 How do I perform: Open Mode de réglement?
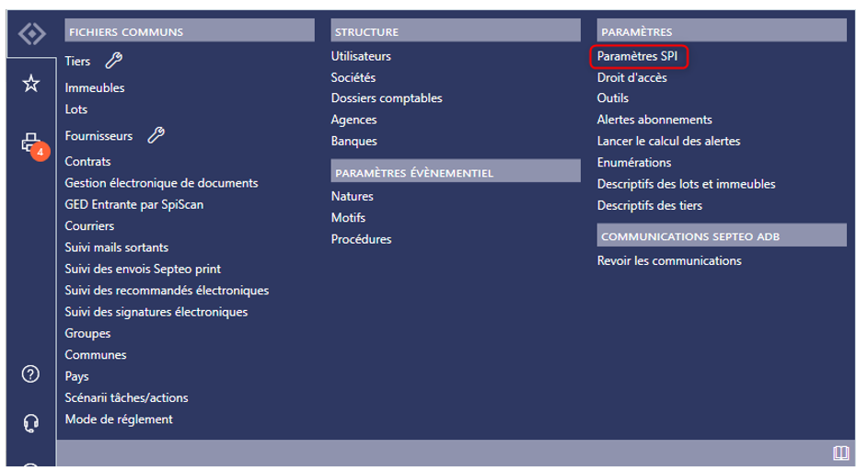click(119, 419)
